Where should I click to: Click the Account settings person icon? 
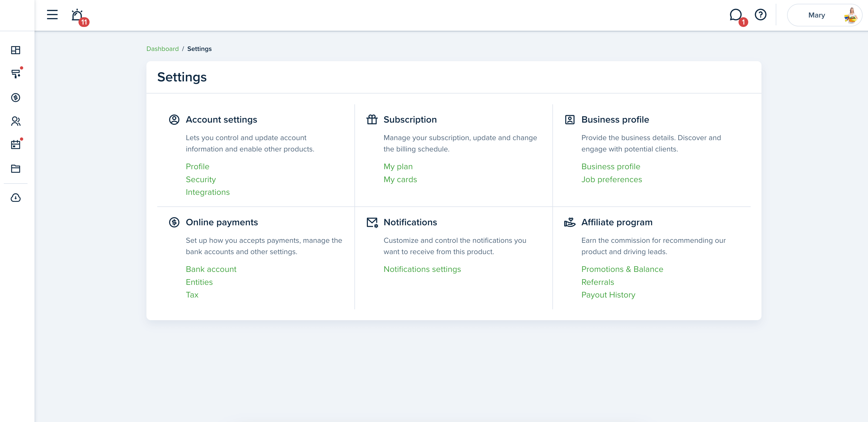click(174, 119)
